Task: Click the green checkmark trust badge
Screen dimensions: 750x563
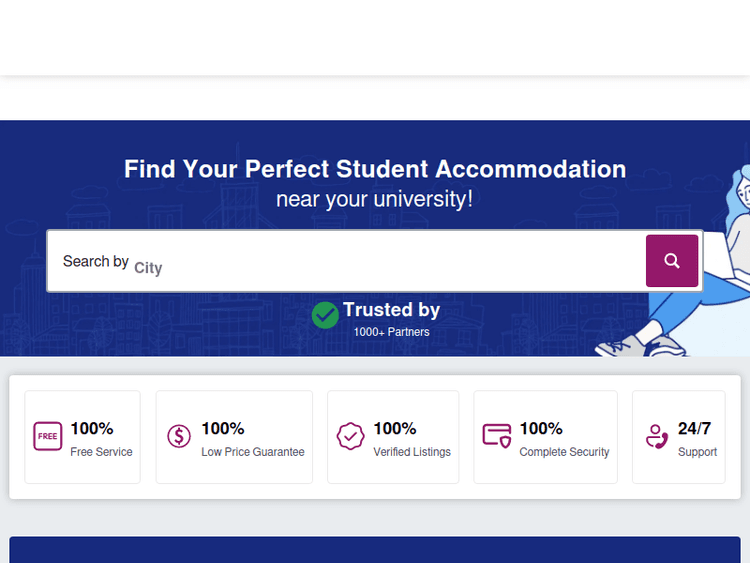Action: 325,315
